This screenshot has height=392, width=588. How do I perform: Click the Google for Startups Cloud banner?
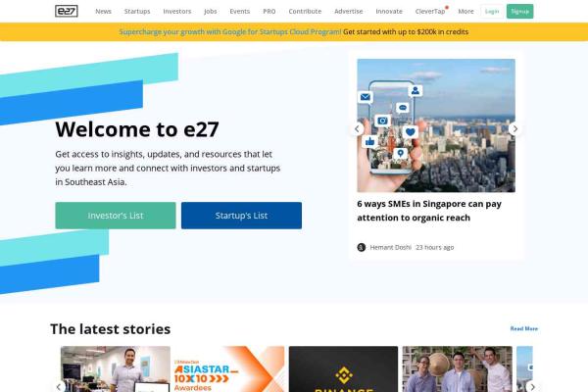click(x=294, y=32)
